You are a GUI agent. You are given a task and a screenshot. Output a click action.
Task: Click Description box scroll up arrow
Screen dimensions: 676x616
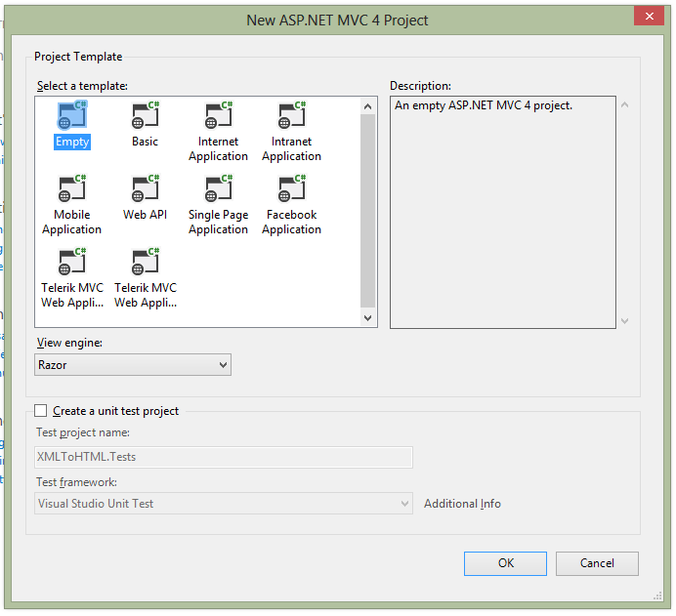pyautogui.click(x=624, y=104)
